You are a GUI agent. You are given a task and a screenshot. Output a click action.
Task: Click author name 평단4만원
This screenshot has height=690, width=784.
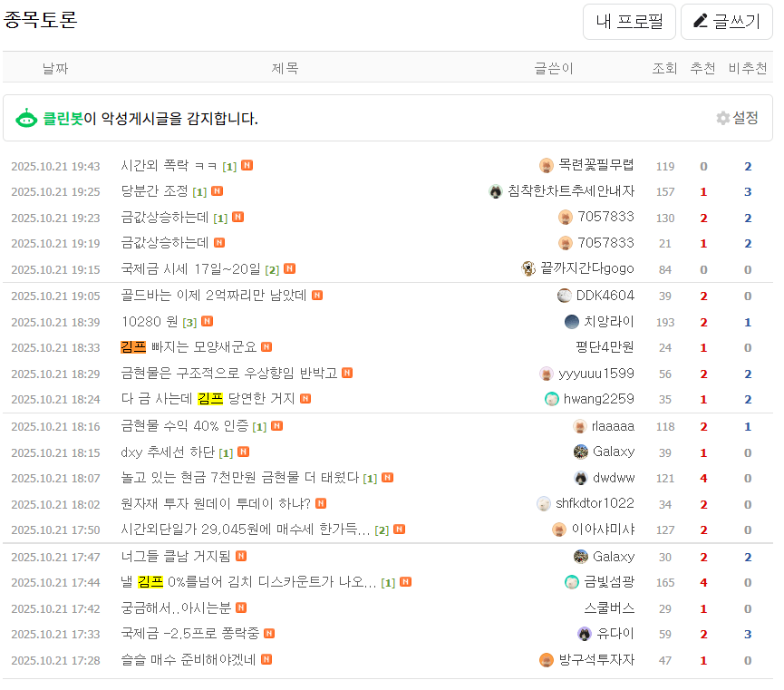(x=605, y=347)
